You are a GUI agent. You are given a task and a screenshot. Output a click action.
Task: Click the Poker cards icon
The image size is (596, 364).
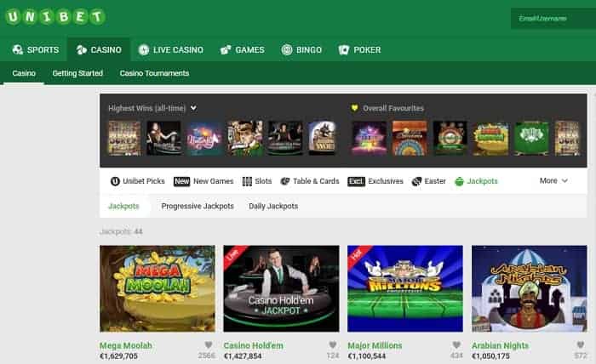(x=344, y=49)
